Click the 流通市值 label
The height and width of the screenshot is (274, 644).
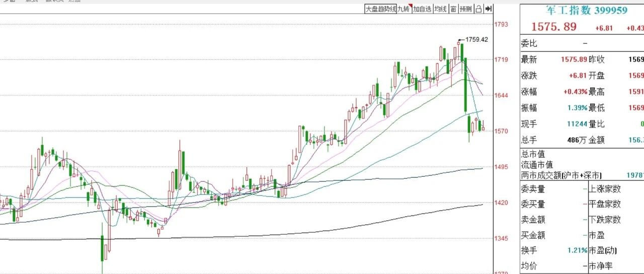pos(537,165)
